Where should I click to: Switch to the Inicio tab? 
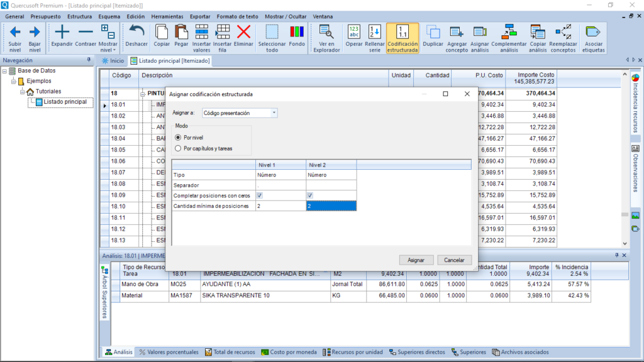[113, 61]
